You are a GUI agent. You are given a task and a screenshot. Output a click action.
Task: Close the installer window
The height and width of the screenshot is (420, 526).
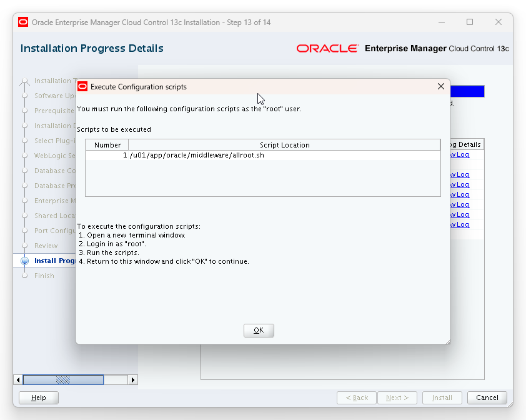499,22
